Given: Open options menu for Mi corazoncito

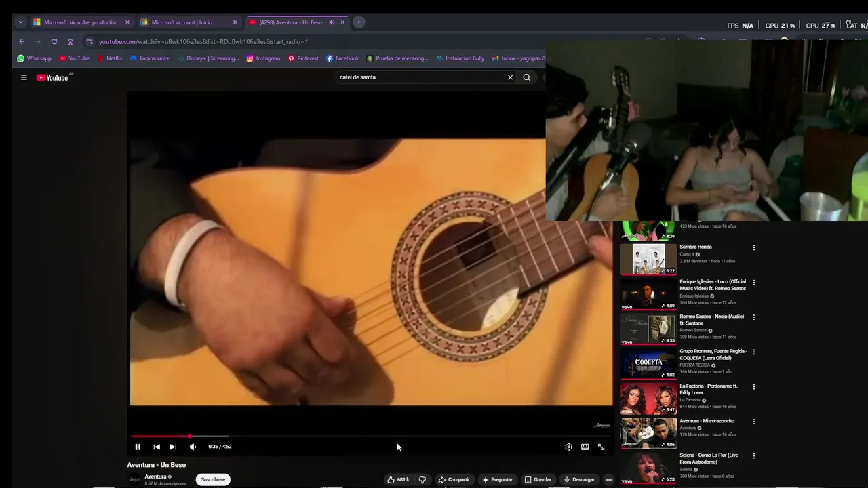Looking at the screenshot, I should (x=753, y=422).
